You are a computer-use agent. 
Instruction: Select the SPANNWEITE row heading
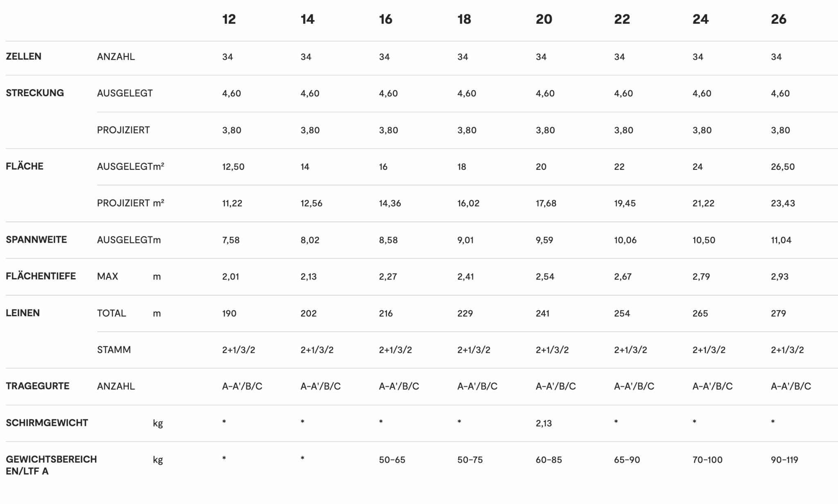coord(36,240)
